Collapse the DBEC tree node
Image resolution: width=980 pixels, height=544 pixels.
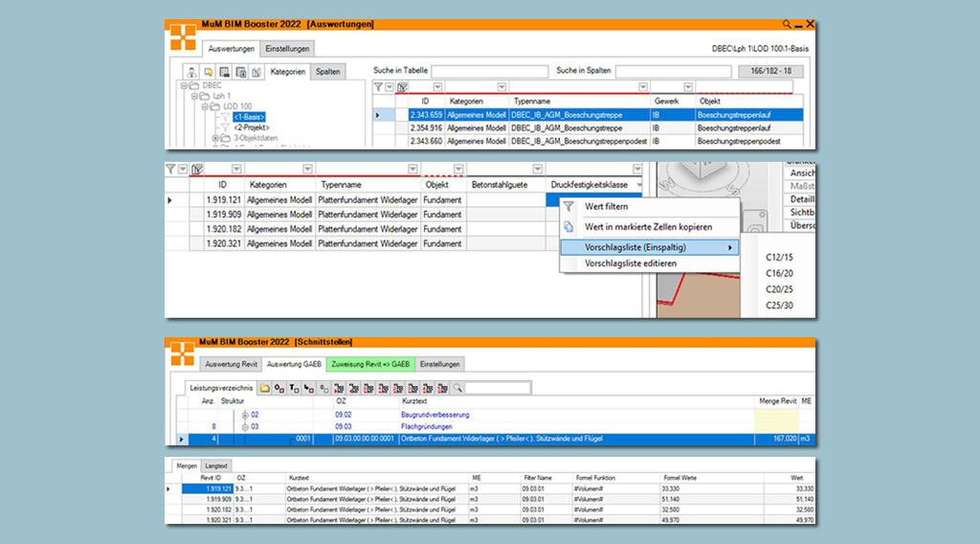[184, 85]
